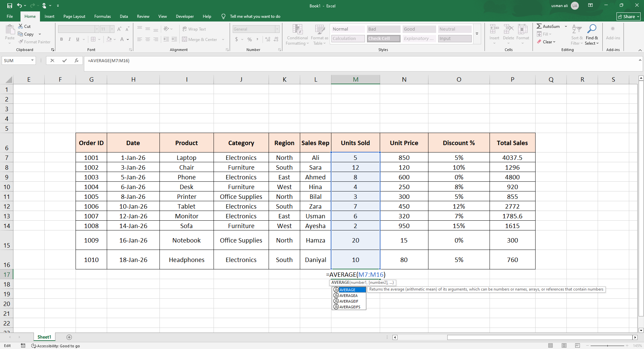This screenshot has width=644, height=349.
Task: Apply the Check Cell style
Action: (x=383, y=39)
